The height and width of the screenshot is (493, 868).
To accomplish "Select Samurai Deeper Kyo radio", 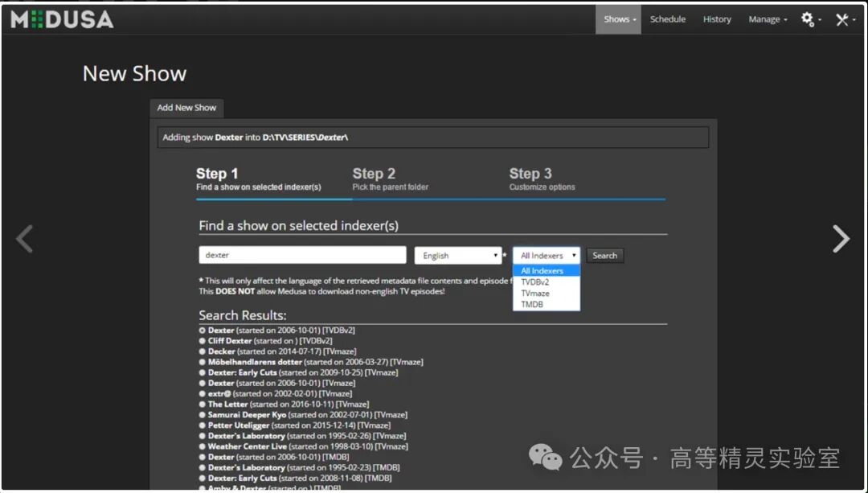I will [x=202, y=414].
